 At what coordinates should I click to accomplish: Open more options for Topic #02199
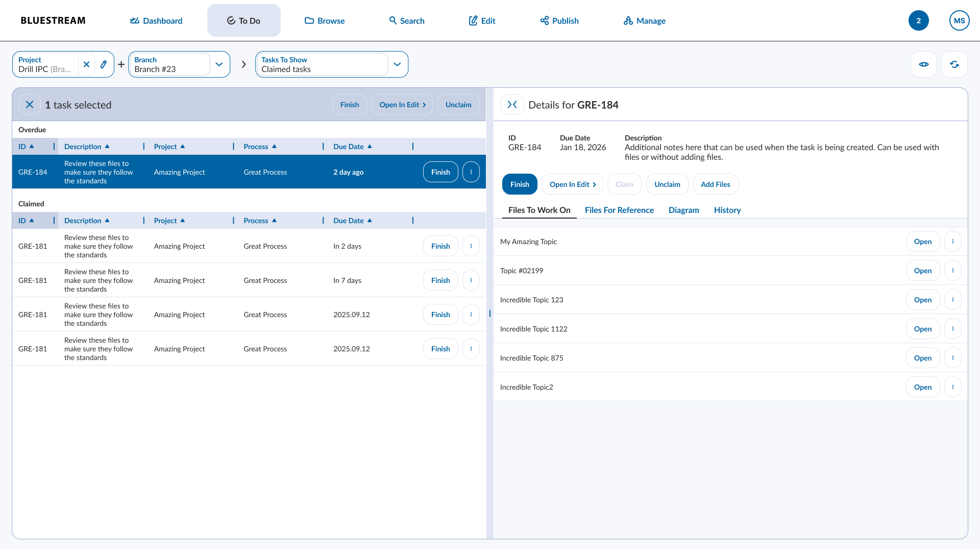[x=953, y=271]
